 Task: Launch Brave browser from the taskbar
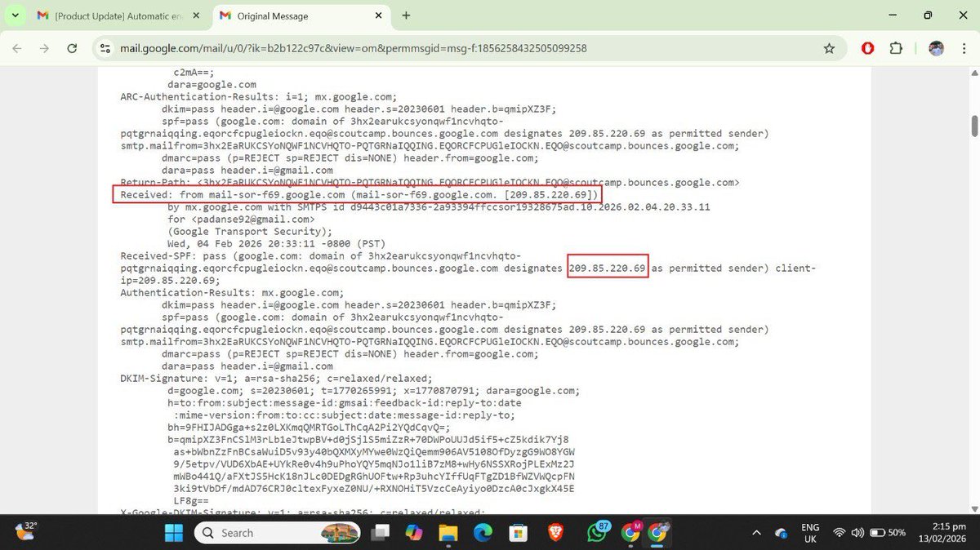click(555, 533)
